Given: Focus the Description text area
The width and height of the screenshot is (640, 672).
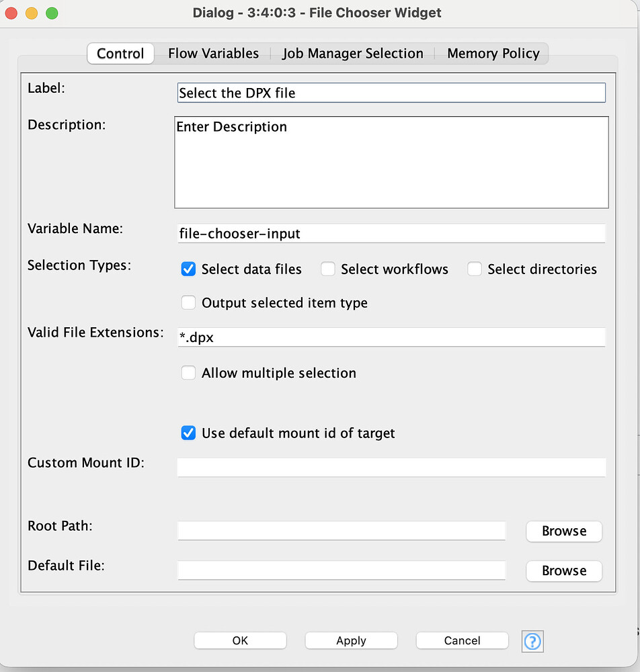Looking at the screenshot, I should pyautogui.click(x=391, y=163).
